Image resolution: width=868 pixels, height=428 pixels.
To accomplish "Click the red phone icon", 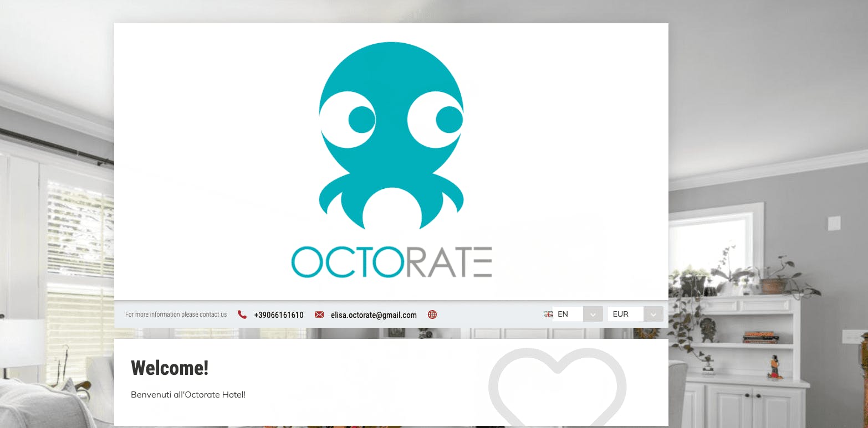I will tap(242, 314).
